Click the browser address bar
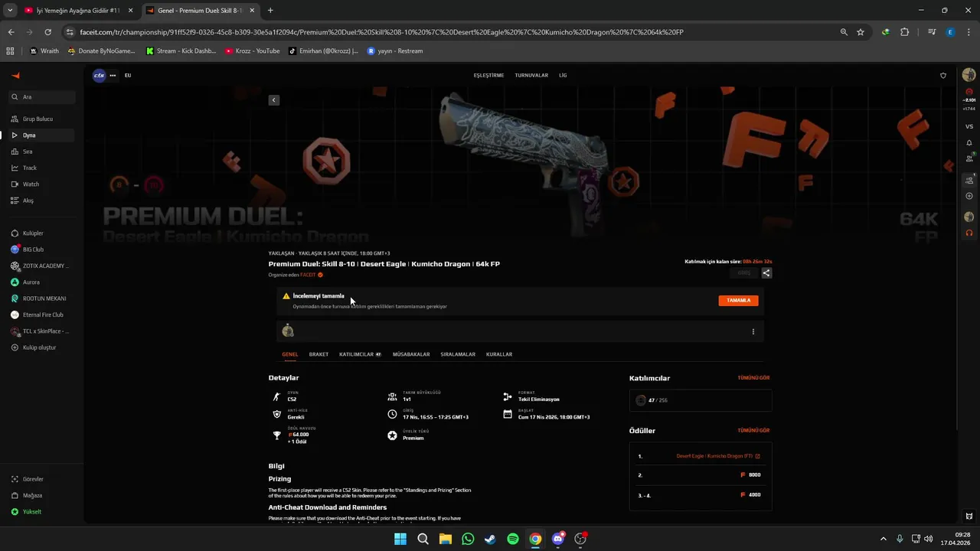 (452, 32)
